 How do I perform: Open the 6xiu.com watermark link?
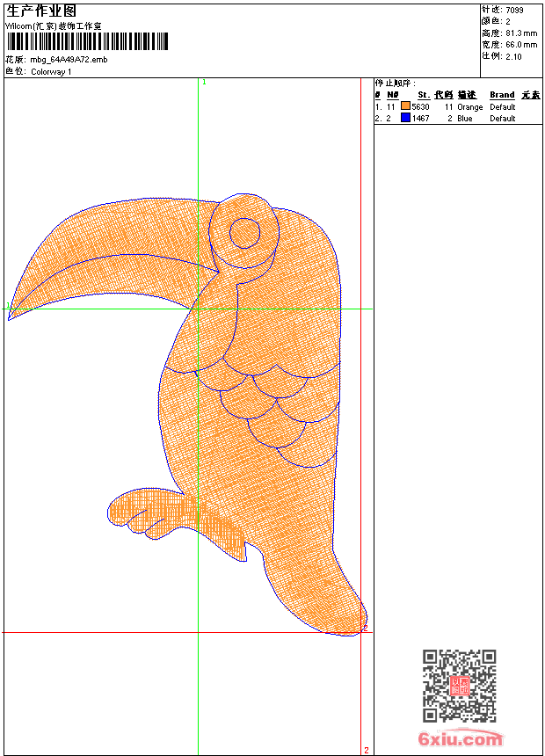461,738
